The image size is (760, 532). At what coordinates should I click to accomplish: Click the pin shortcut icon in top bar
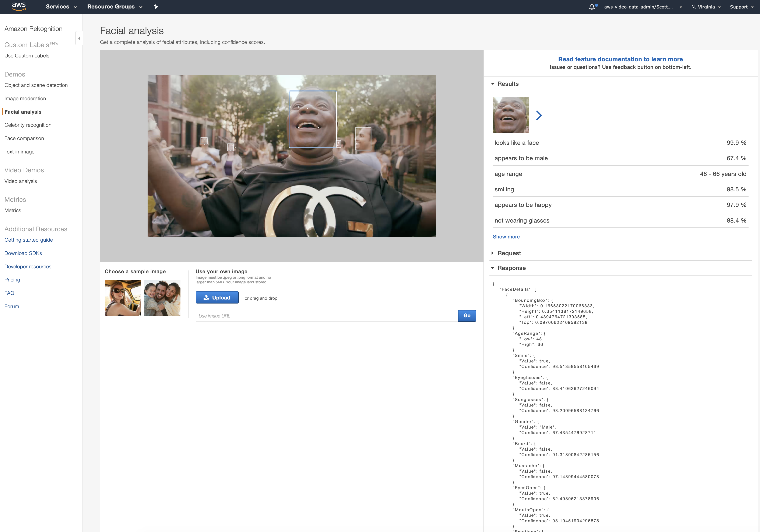tap(156, 7)
